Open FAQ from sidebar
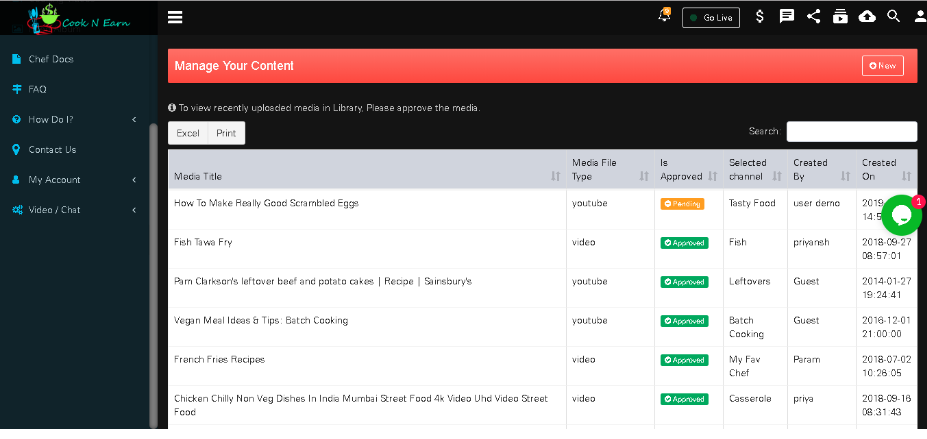Viewport: 927px width, 439px height. pos(37,89)
